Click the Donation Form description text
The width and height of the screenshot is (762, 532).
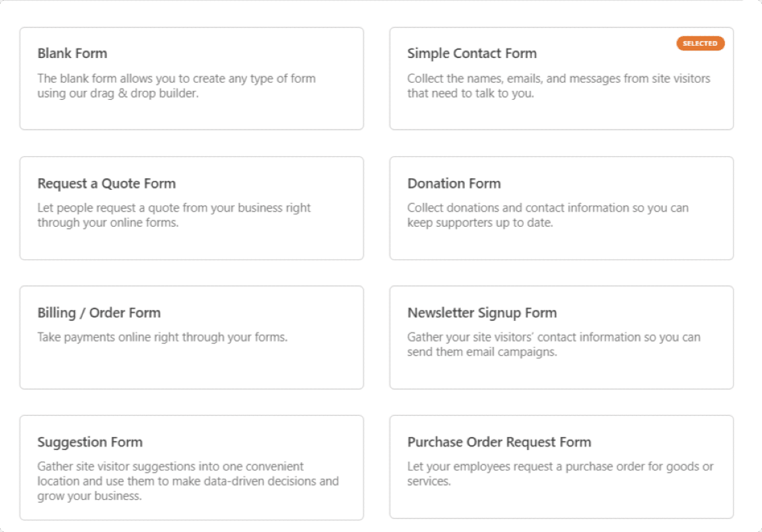point(548,215)
